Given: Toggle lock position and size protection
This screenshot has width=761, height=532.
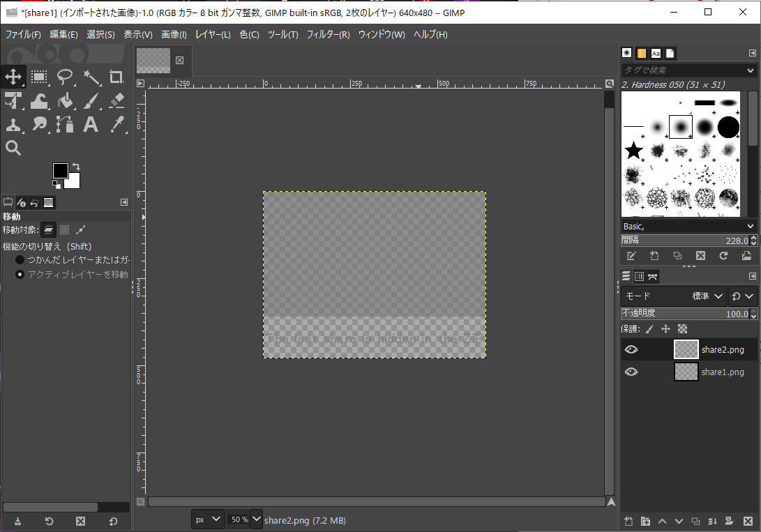Looking at the screenshot, I should click(666, 329).
